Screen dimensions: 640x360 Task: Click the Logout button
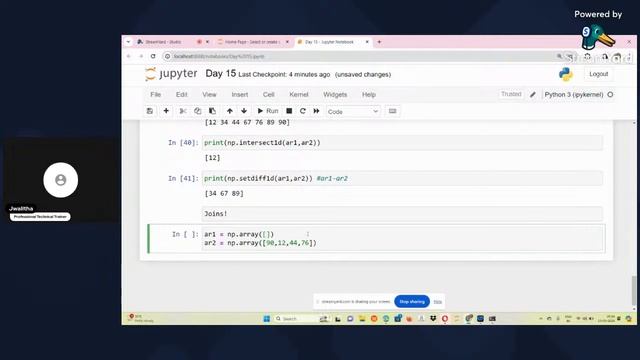tap(598, 74)
